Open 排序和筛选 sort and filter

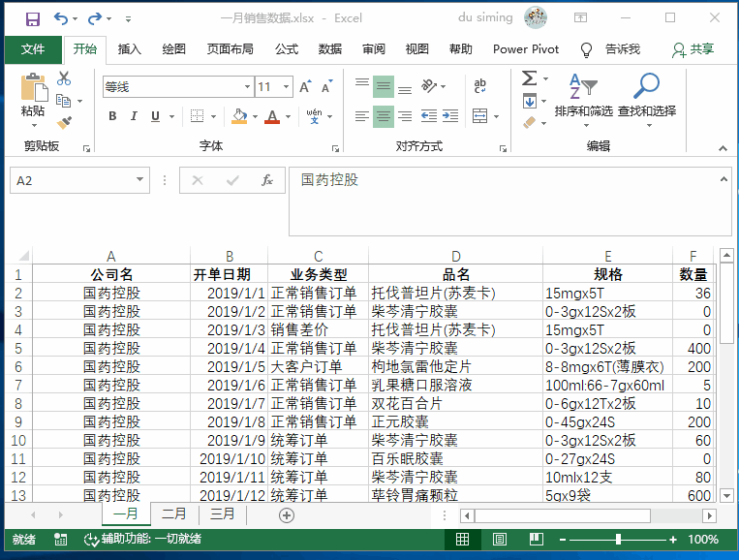click(583, 95)
